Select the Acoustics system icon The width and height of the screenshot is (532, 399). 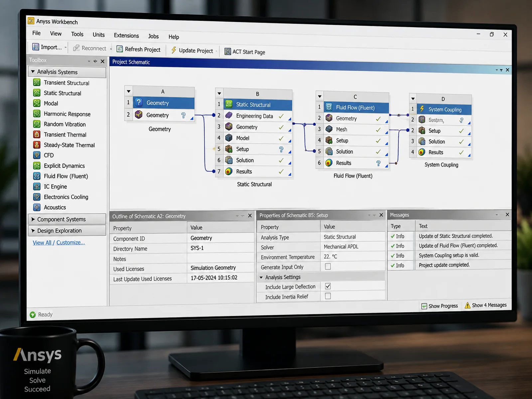(x=37, y=207)
